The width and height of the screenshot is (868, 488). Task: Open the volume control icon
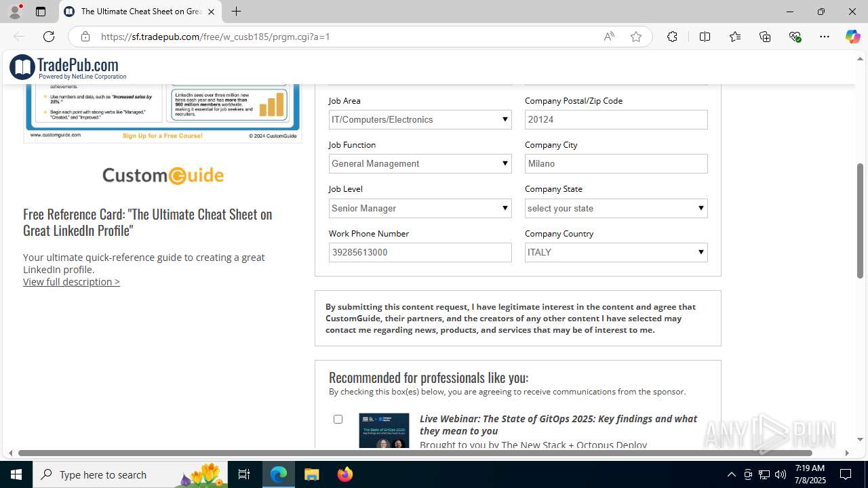[781, 474]
